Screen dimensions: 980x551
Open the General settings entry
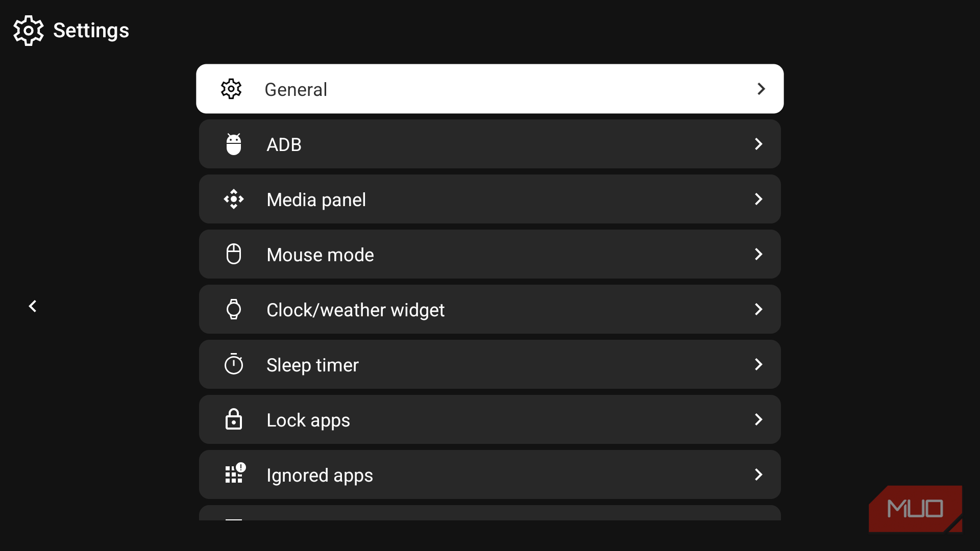[490, 89]
